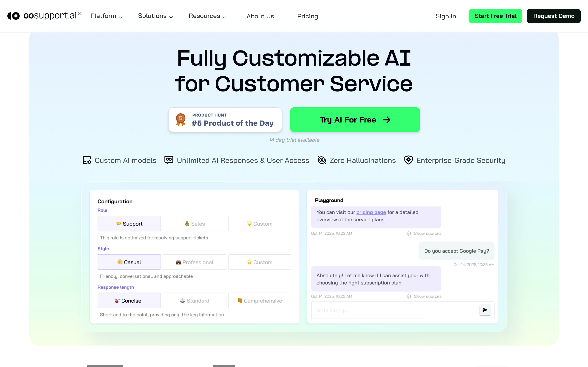Open the About Us page

click(x=260, y=16)
